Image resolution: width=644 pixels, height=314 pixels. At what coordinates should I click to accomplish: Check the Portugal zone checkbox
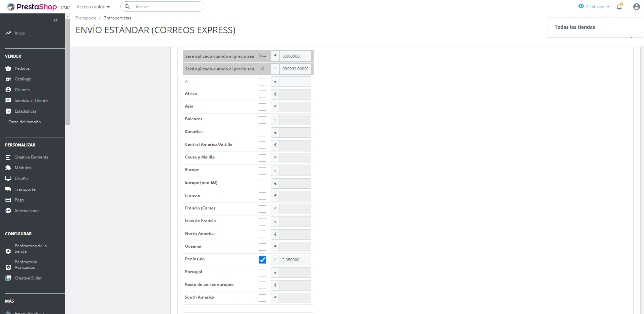(263, 272)
